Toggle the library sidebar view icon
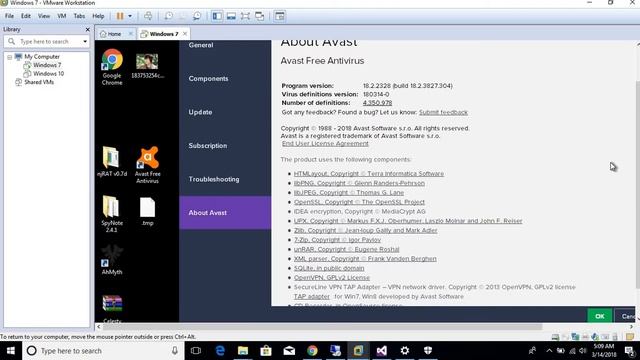Image resolution: width=640 pixels, height=360 pixels. point(217,16)
